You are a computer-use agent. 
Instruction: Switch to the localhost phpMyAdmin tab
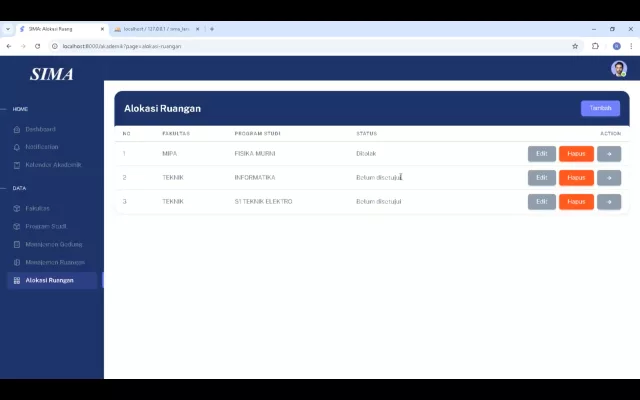(156, 29)
